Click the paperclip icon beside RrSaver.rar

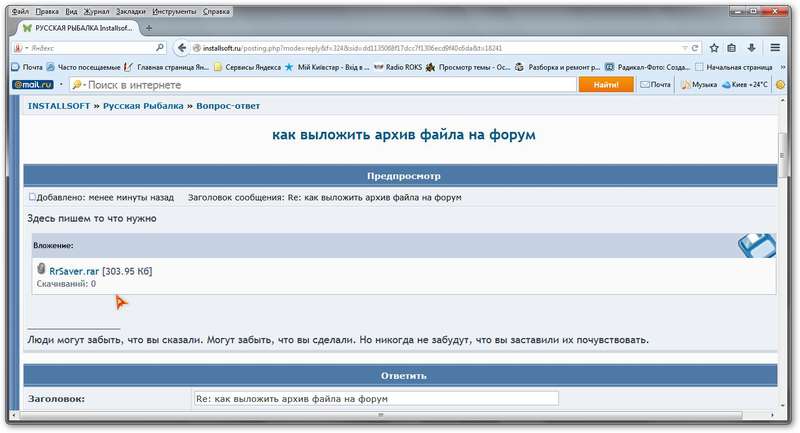tap(41, 268)
